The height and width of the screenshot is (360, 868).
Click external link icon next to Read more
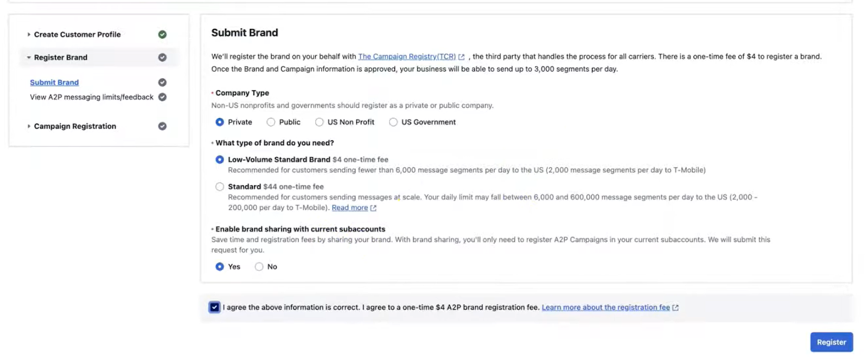(373, 208)
